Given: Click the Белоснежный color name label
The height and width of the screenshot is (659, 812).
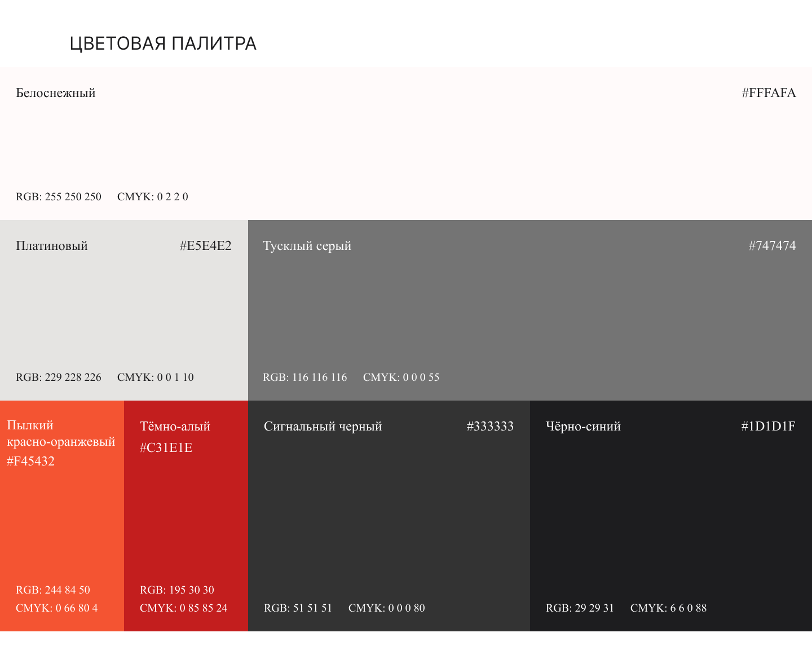Looking at the screenshot, I should 56,93.
